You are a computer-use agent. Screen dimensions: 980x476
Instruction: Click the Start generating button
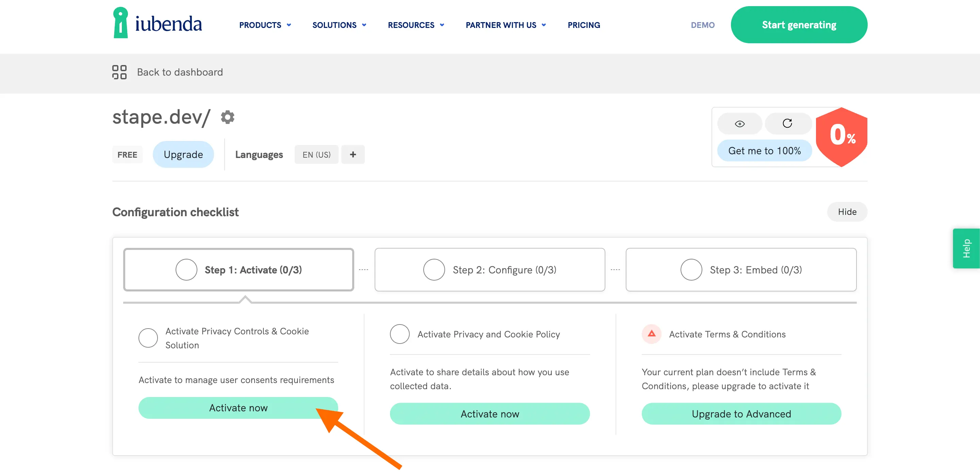(799, 25)
